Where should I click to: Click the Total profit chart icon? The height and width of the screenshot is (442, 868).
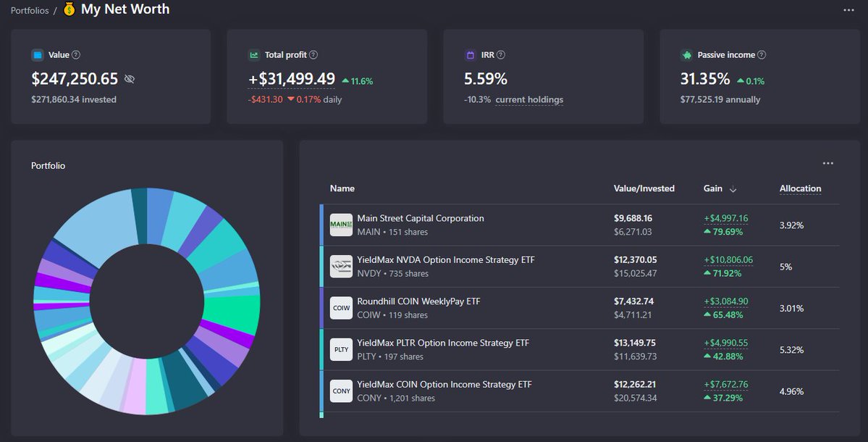[x=254, y=55]
